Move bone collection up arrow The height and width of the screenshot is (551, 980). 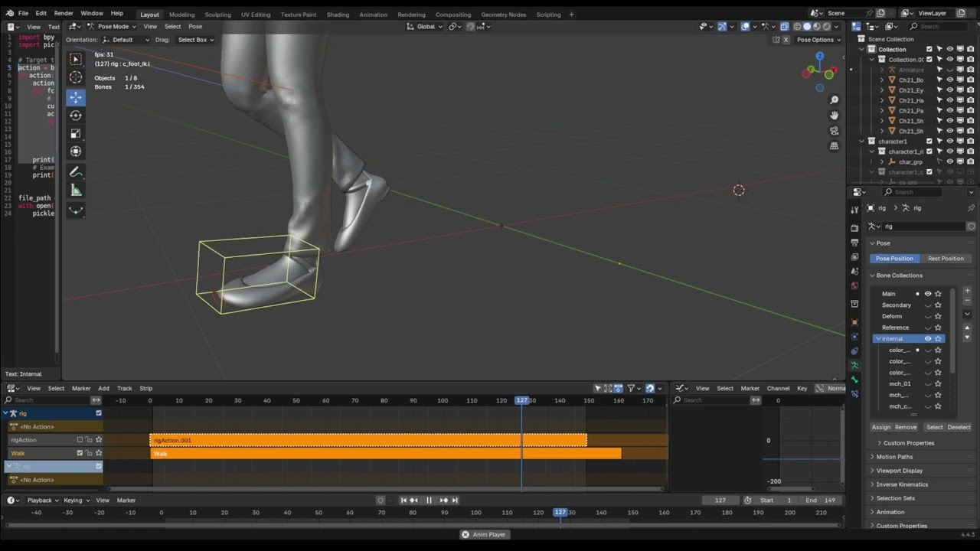(x=967, y=328)
